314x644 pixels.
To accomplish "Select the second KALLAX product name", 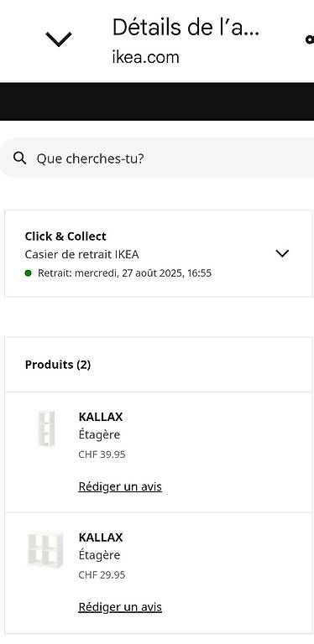I will point(101,538).
